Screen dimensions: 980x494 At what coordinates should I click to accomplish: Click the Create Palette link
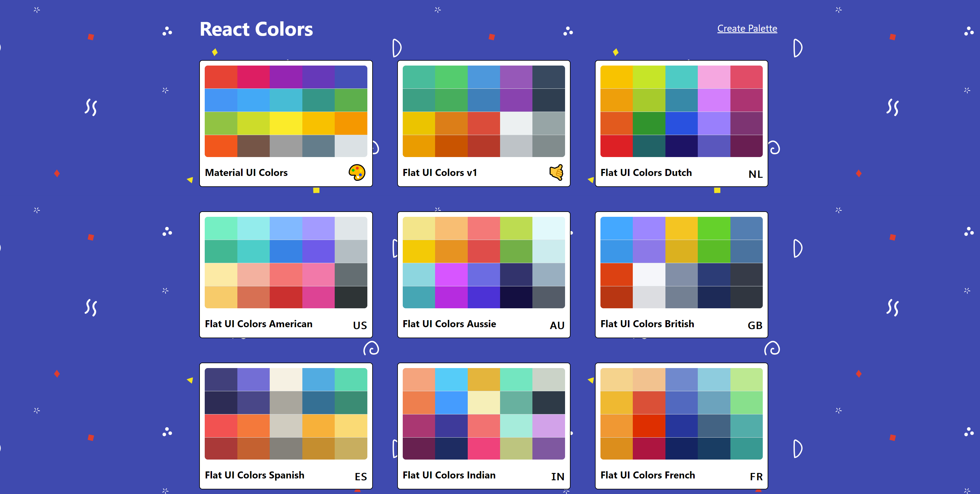(x=747, y=29)
